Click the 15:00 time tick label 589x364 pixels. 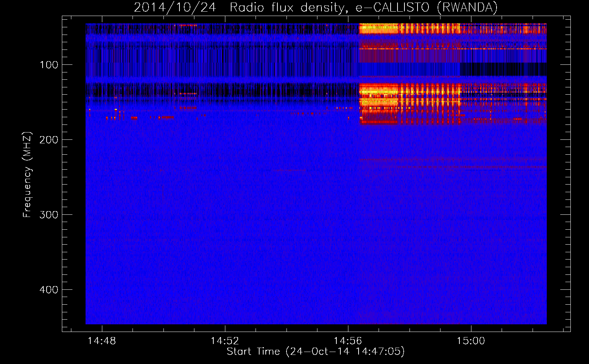pos(471,341)
